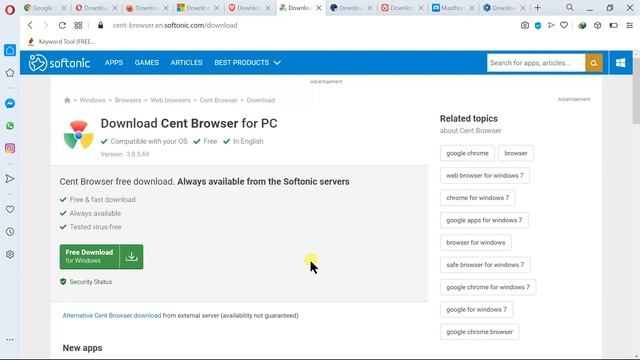Open sidebar heart bookmarks panel
Viewport: 640px width, 360px height.
pyautogui.click(x=10, y=209)
